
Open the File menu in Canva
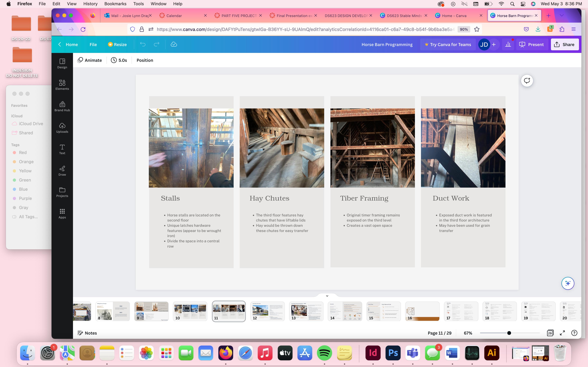(93, 44)
